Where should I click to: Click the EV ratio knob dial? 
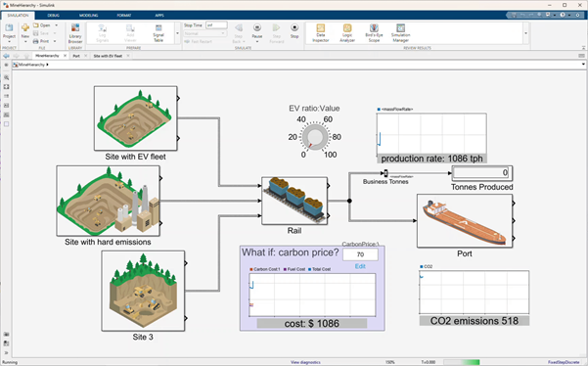tap(315, 137)
